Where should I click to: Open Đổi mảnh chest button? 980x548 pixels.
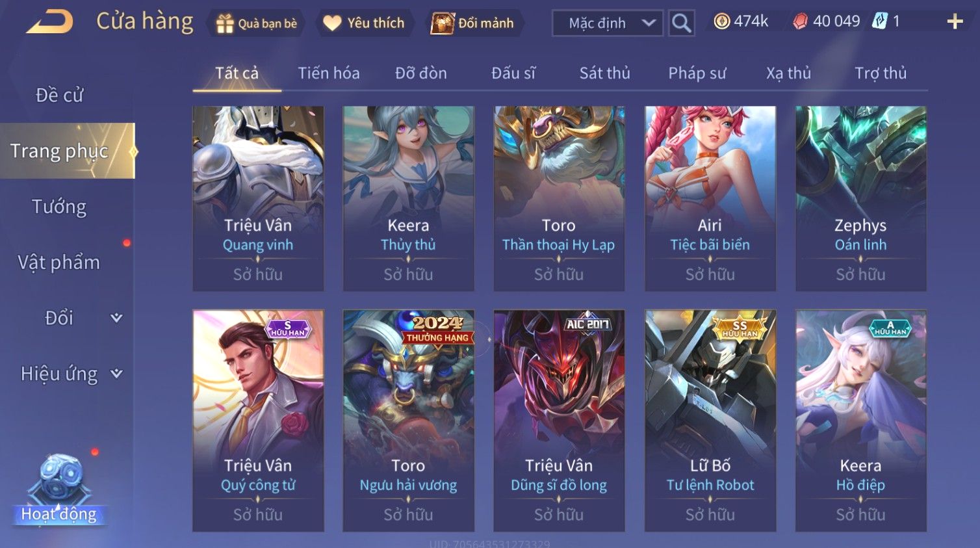point(472,23)
